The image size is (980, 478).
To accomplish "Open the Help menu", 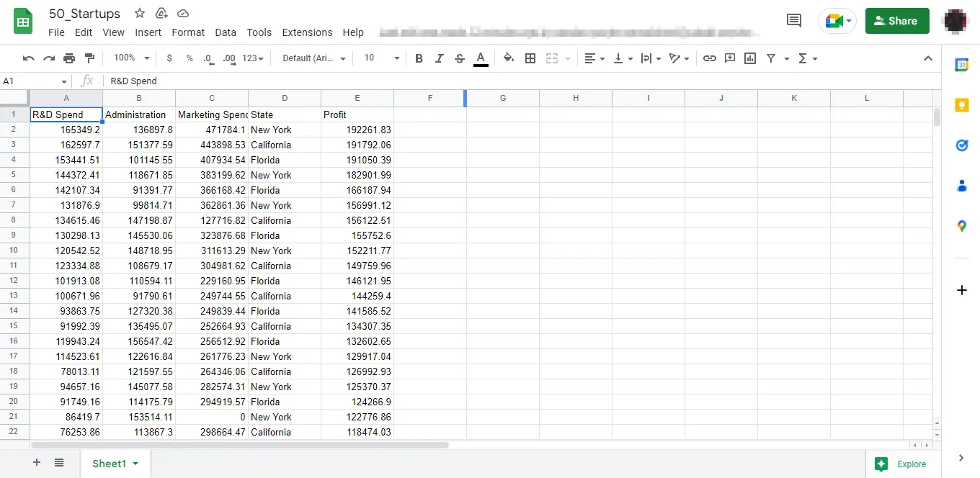I will click(353, 32).
